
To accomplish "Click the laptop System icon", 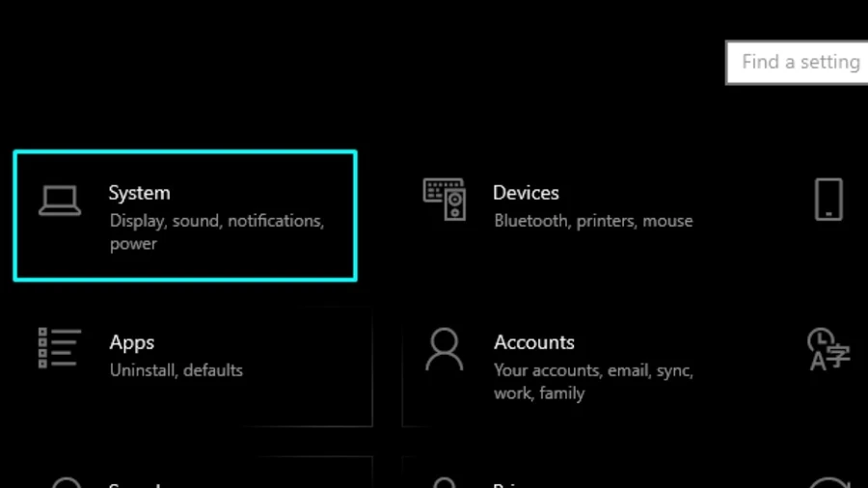I will pyautogui.click(x=60, y=201).
